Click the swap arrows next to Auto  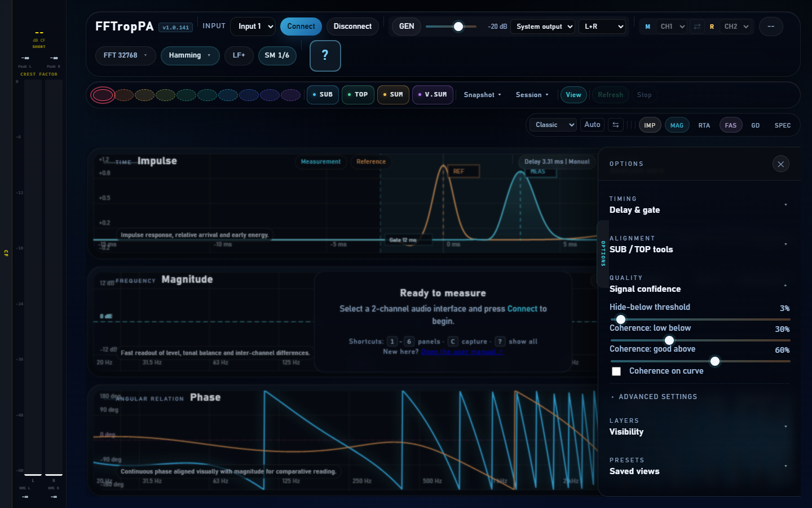(616, 125)
